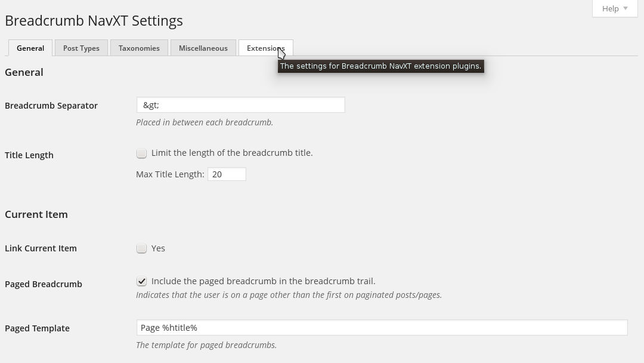Click the 'Max Title Length:' label
The image size is (644, 363).
click(x=170, y=174)
